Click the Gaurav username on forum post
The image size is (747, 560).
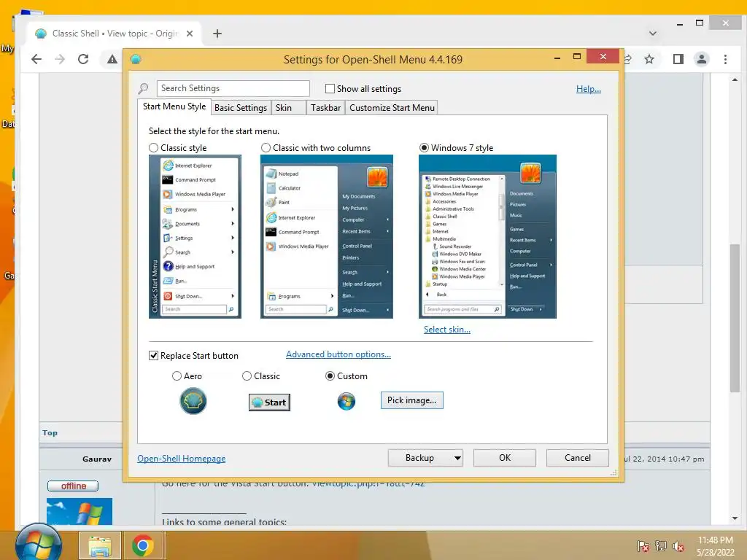[97, 459]
